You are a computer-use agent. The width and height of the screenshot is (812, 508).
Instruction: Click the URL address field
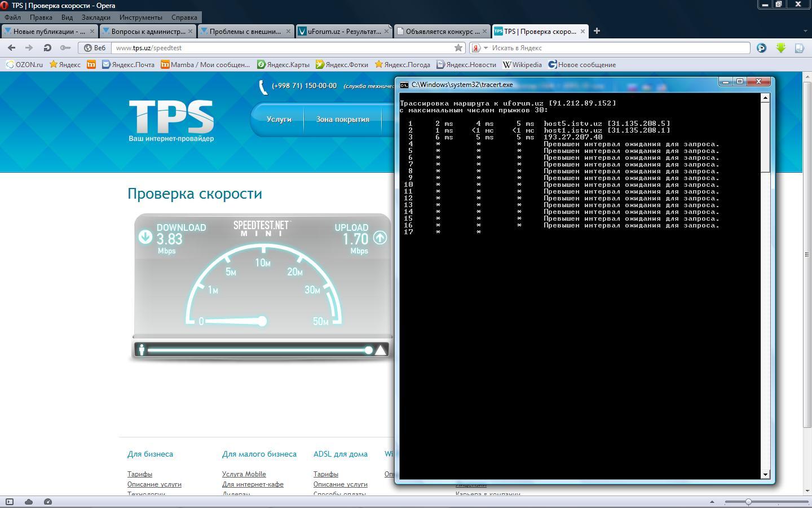282,48
